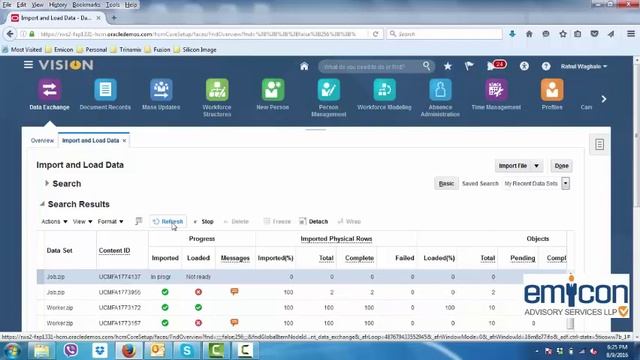Open notifications bell with 24 badge
Screen dimensions: 640x360
click(x=496, y=65)
